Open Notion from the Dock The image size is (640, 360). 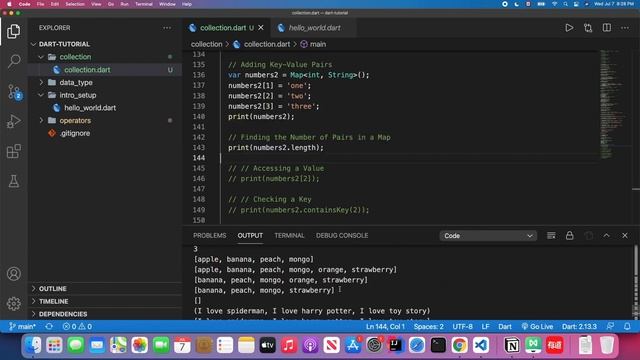pos(512,345)
